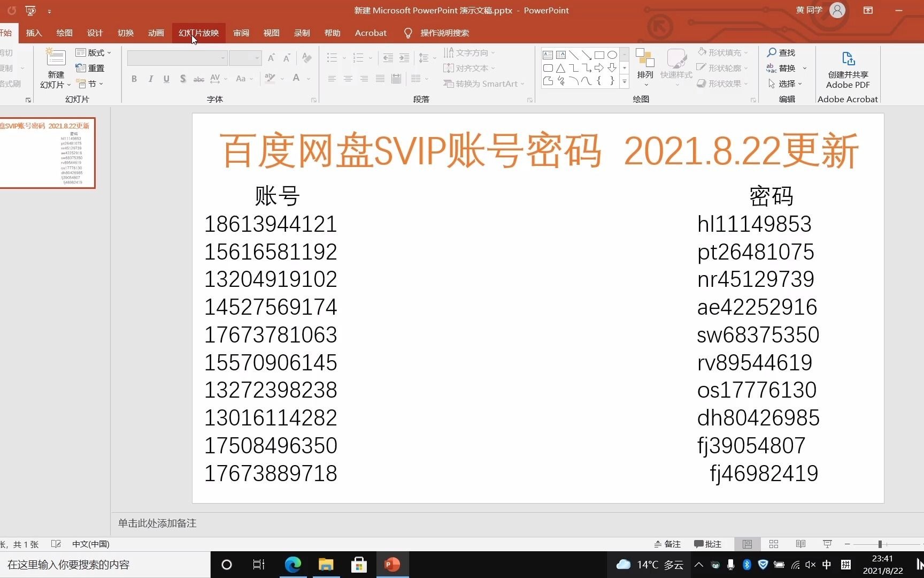The height and width of the screenshot is (578, 924).
Task: Select the right arrow shape
Action: pyautogui.click(x=599, y=68)
